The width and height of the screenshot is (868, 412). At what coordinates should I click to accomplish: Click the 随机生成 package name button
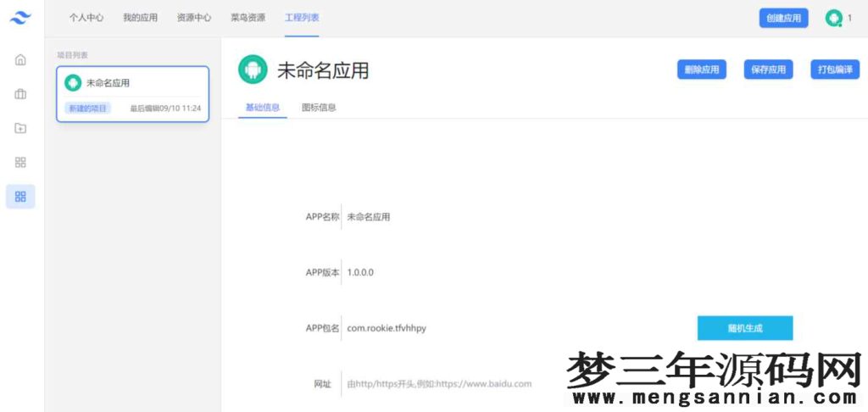tap(745, 328)
